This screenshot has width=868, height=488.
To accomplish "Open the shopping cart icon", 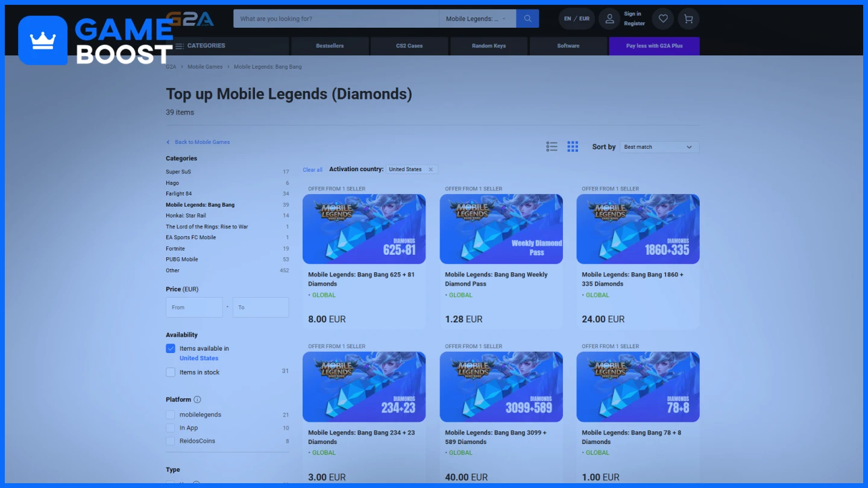I will (688, 19).
